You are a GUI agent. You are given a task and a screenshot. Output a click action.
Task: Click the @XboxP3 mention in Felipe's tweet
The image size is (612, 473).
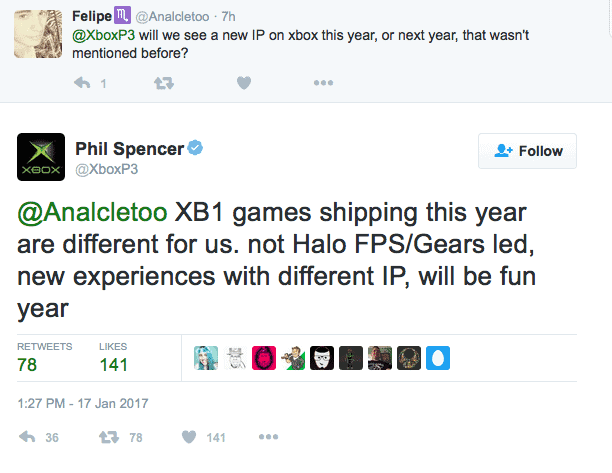[x=101, y=36]
